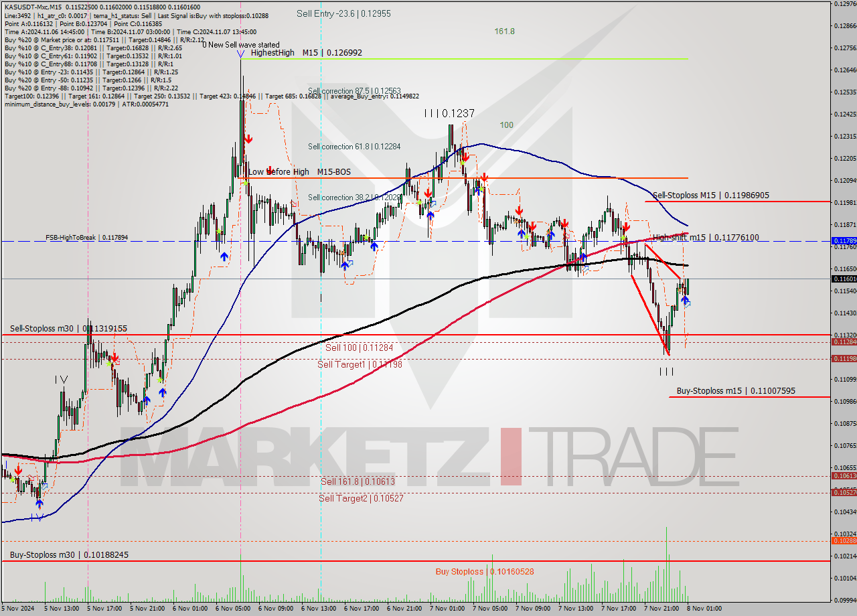This screenshot has width=857, height=616.
Task: Click the 'I V' wave label
Action: point(62,380)
